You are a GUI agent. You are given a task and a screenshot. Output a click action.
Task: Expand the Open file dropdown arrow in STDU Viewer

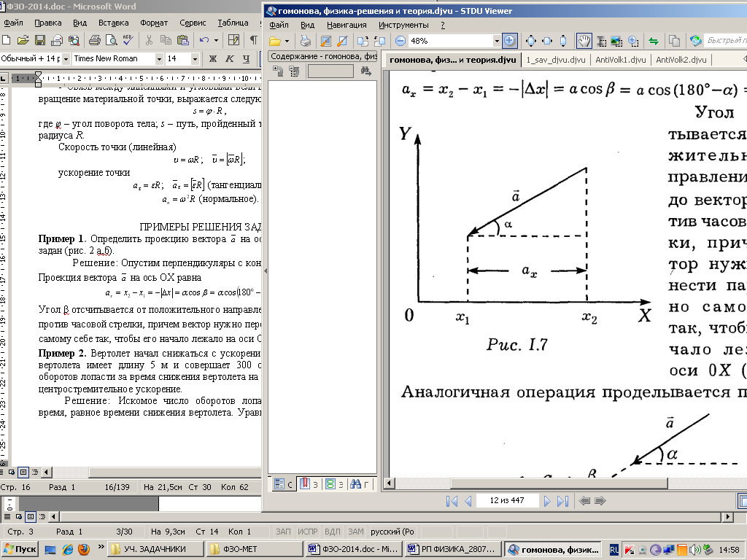coord(287,42)
